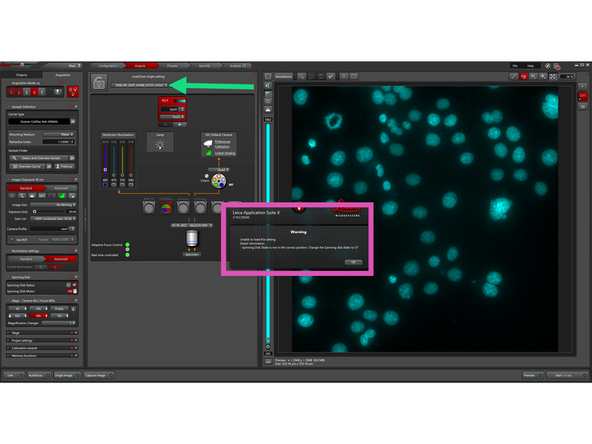Toggle the Real time controlled green indicator
This screenshot has width=592, height=444.
[127, 255]
